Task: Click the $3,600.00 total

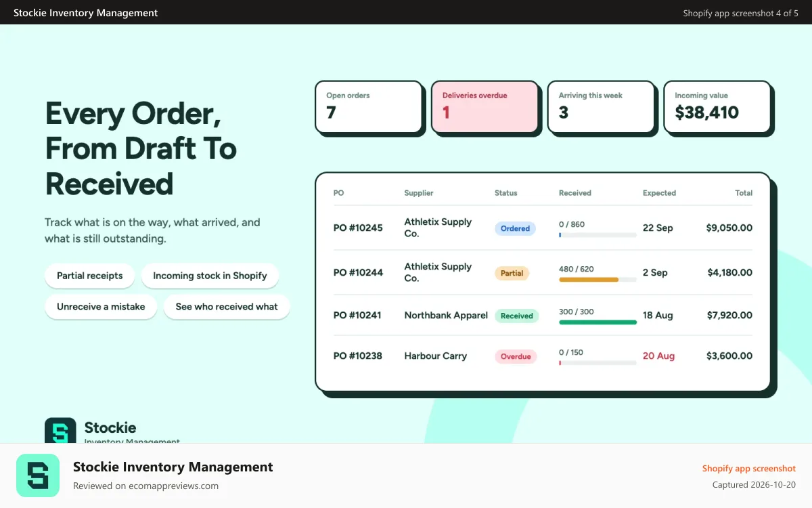Action: click(x=729, y=356)
